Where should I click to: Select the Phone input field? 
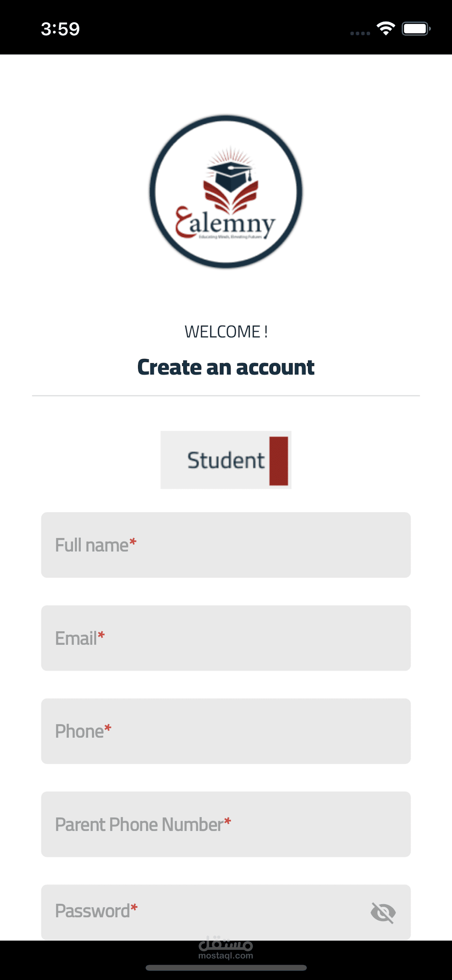226,731
